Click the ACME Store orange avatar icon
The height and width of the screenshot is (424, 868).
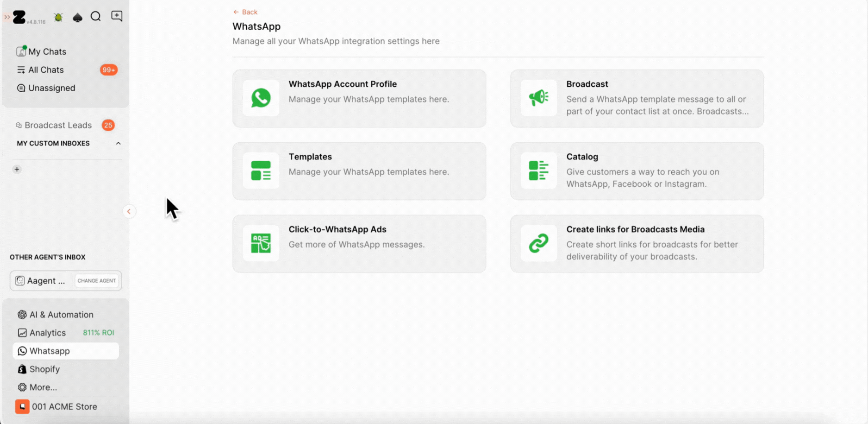[22, 406]
